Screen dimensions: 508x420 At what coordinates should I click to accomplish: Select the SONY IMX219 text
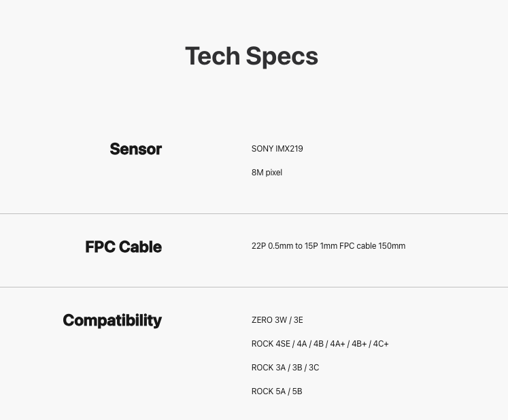(277, 149)
